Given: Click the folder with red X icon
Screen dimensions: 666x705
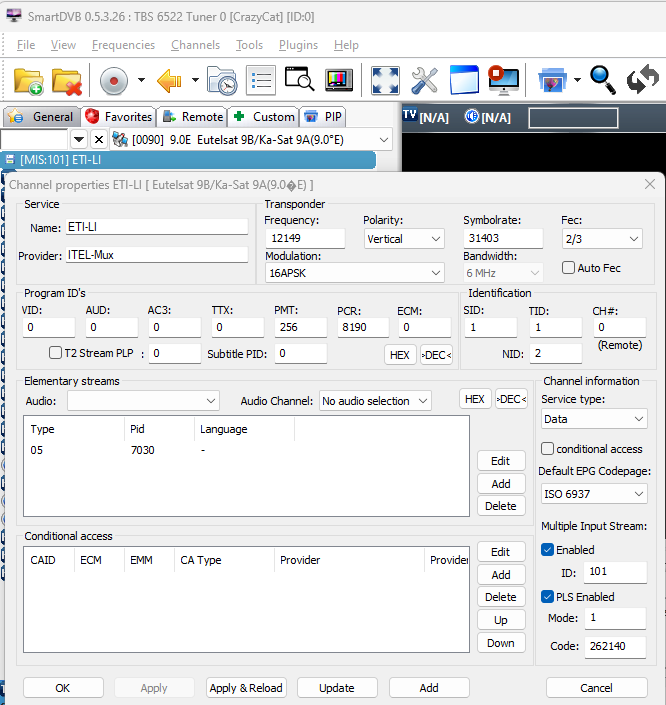Looking at the screenshot, I should (x=67, y=81).
